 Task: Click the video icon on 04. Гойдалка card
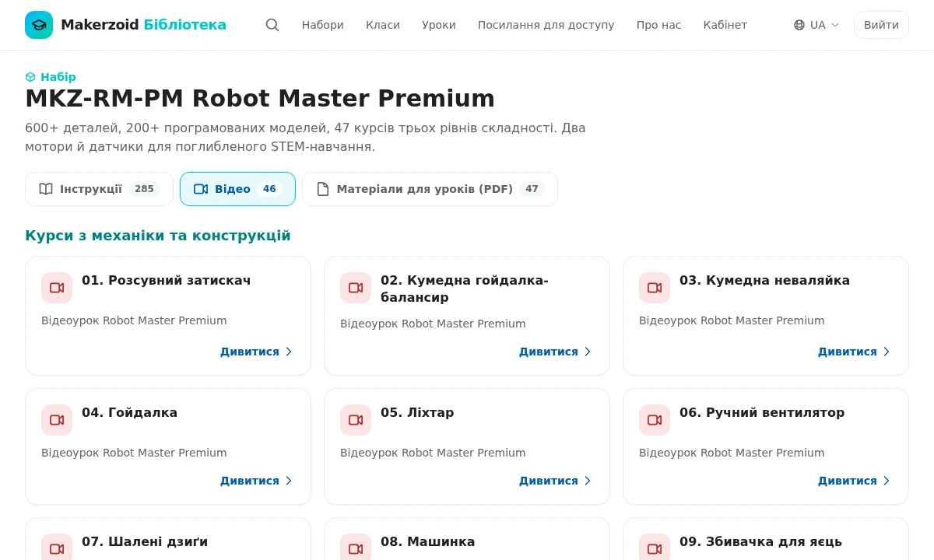pyautogui.click(x=57, y=420)
